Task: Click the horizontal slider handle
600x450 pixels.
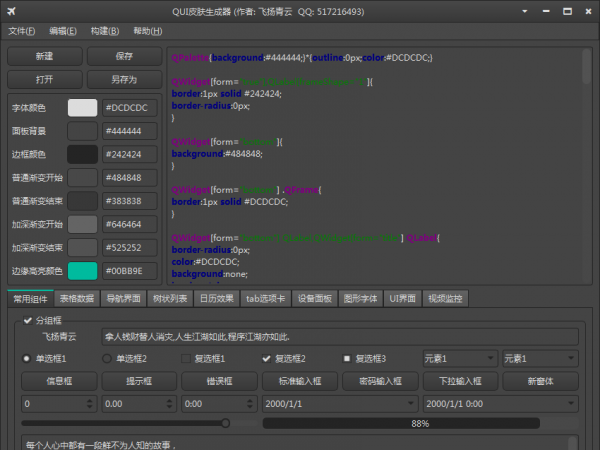Action: click(225, 423)
